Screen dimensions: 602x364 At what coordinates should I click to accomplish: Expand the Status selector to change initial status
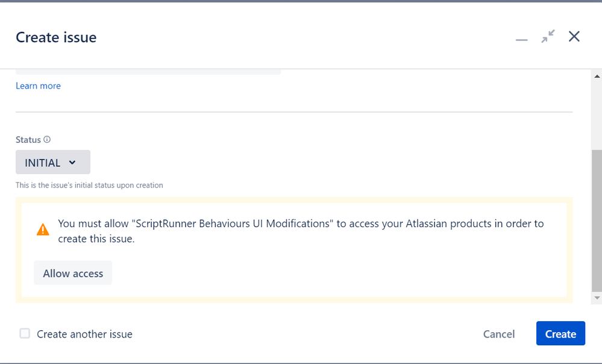coord(52,162)
